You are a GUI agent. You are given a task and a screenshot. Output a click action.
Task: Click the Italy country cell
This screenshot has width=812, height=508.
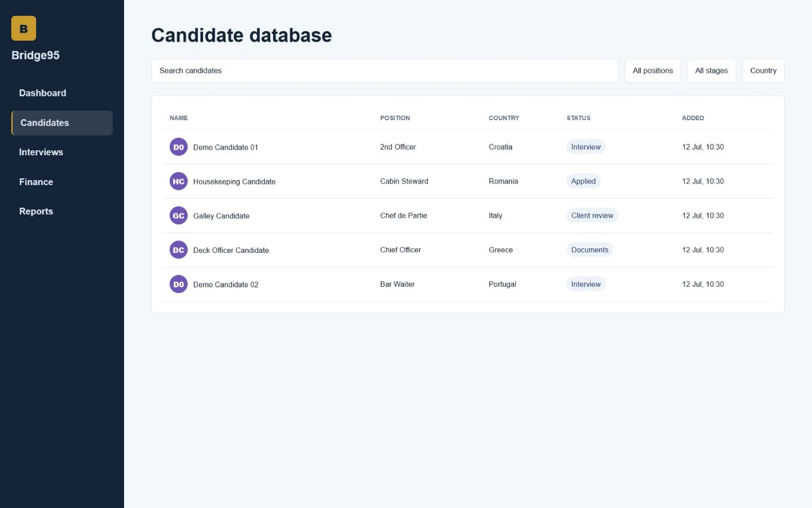click(496, 216)
